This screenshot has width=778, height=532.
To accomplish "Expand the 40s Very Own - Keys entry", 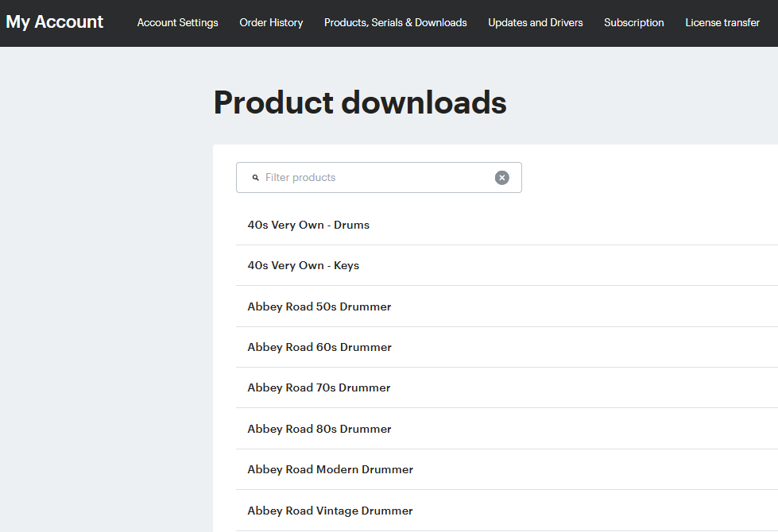I will coord(303,265).
